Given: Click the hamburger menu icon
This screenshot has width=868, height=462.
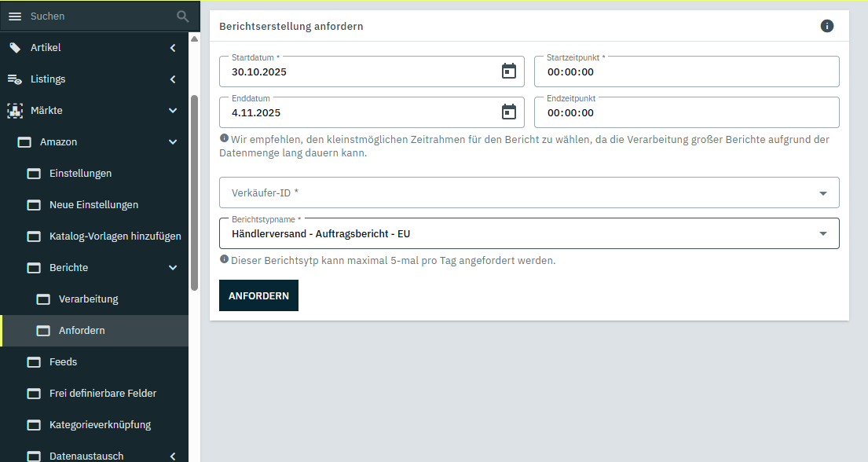Looking at the screenshot, I should [15, 16].
